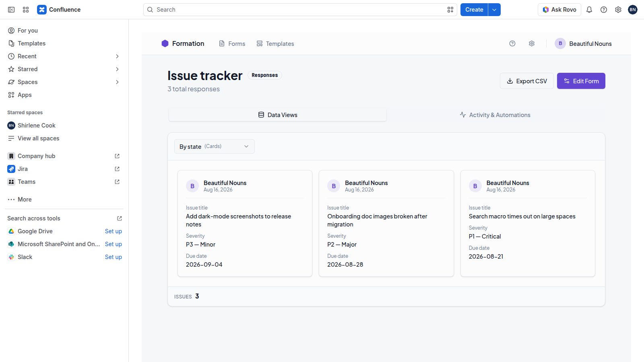The width and height of the screenshot is (644, 362).
Task: Click View all spaces
Action: point(64,138)
